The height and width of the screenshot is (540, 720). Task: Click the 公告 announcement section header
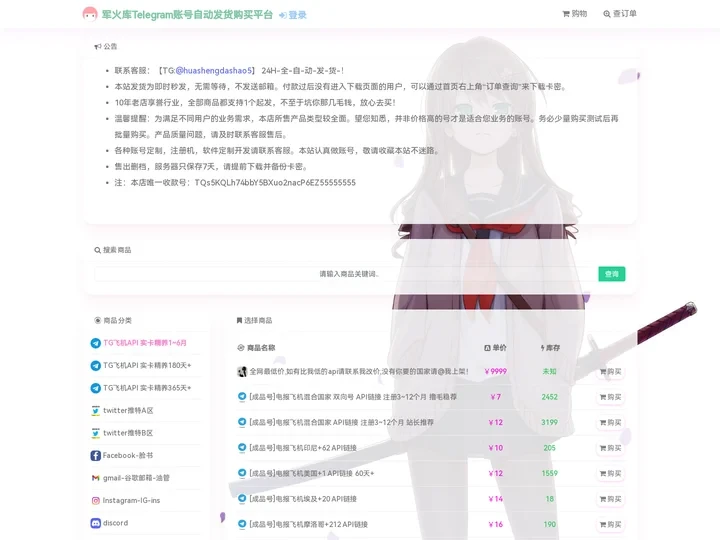tap(106, 46)
